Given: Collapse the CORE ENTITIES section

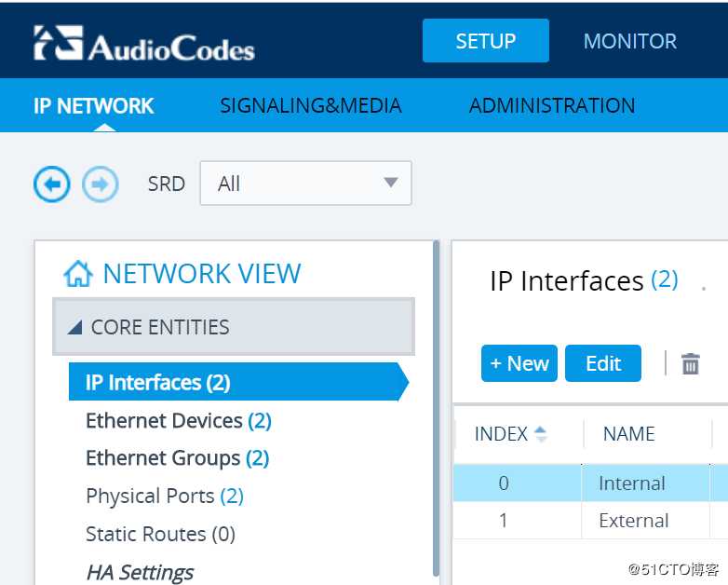Looking at the screenshot, I should (234, 327).
